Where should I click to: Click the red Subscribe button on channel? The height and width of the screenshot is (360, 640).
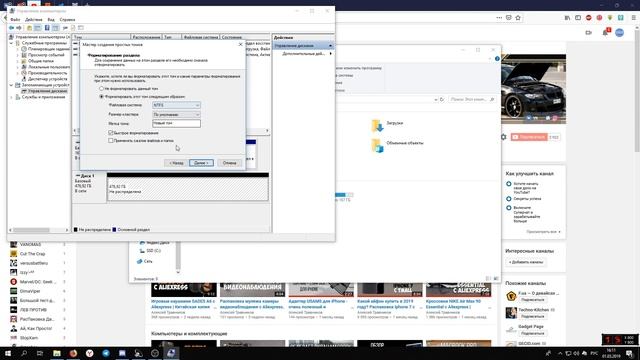click(529, 137)
